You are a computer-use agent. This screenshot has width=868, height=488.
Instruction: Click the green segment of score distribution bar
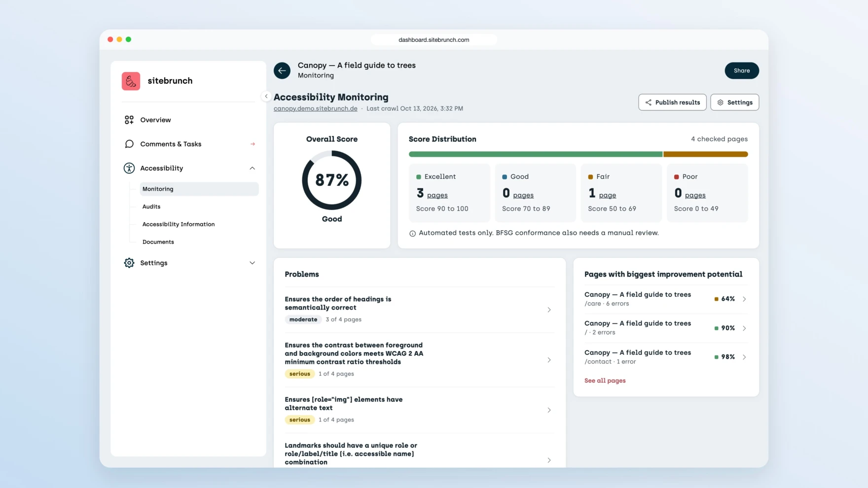[536, 154]
